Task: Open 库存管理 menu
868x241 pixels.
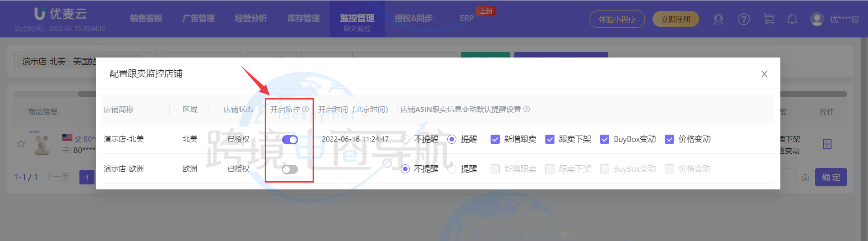Action: (x=303, y=18)
